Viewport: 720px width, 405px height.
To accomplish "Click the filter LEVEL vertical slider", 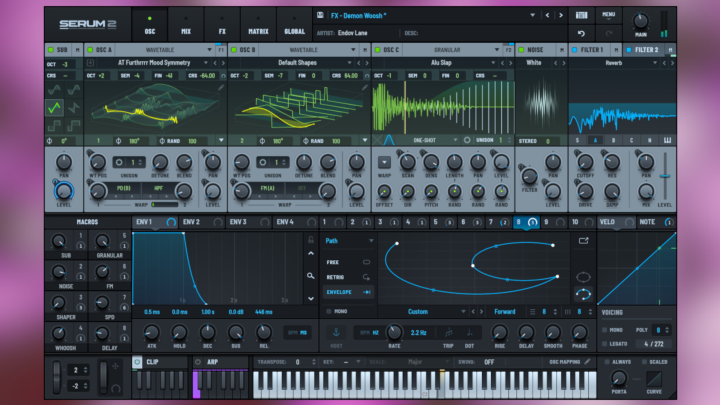I will [x=665, y=176].
